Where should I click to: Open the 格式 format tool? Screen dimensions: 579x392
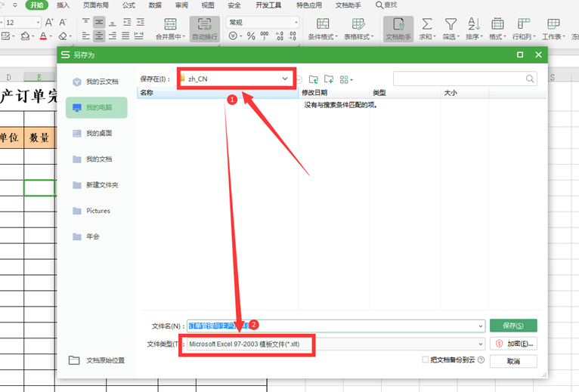click(497, 29)
